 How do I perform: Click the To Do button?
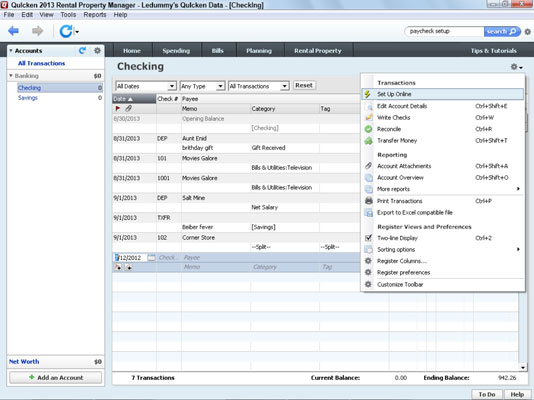coord(487,394)
